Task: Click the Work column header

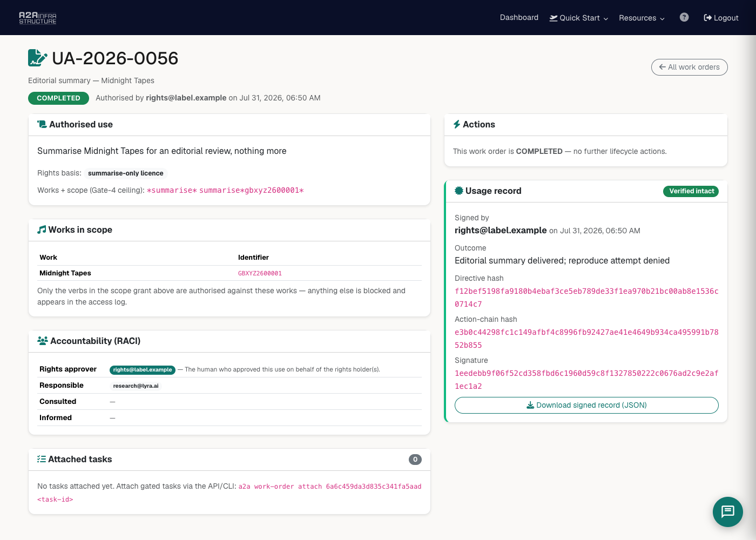Action: click(x=48, y=258)
